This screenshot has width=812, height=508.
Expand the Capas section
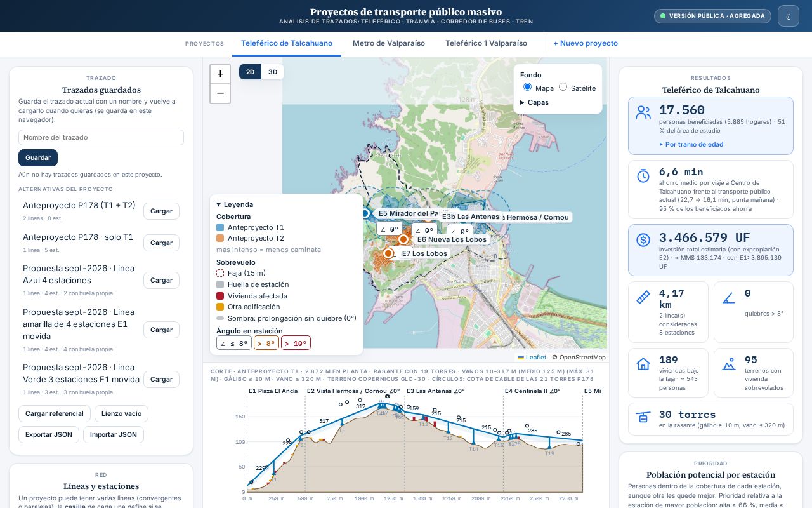click(x=534, y=102)
